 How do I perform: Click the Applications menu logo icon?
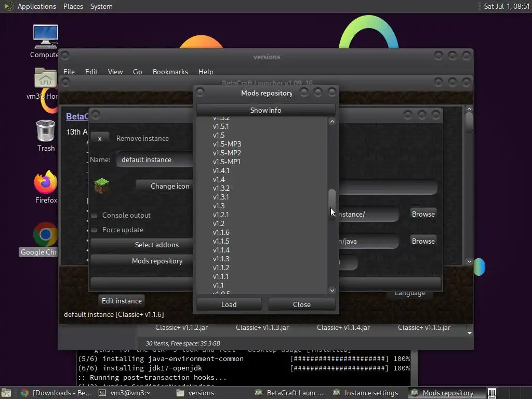tap(8, 6)
